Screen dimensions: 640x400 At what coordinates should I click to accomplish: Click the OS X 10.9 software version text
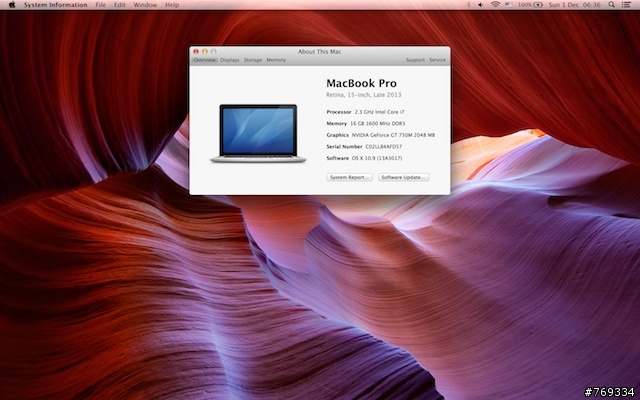coord(377,158)
